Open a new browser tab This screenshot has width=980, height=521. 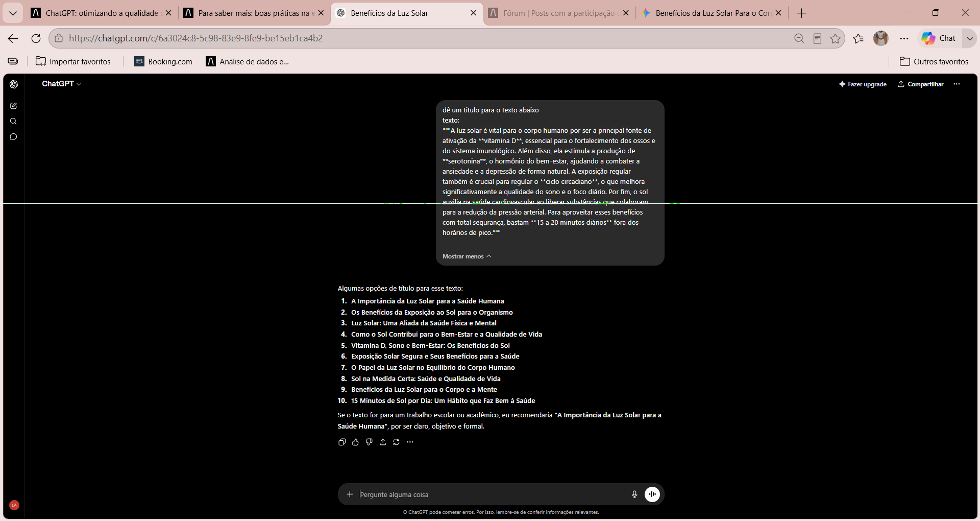point(802,13)
